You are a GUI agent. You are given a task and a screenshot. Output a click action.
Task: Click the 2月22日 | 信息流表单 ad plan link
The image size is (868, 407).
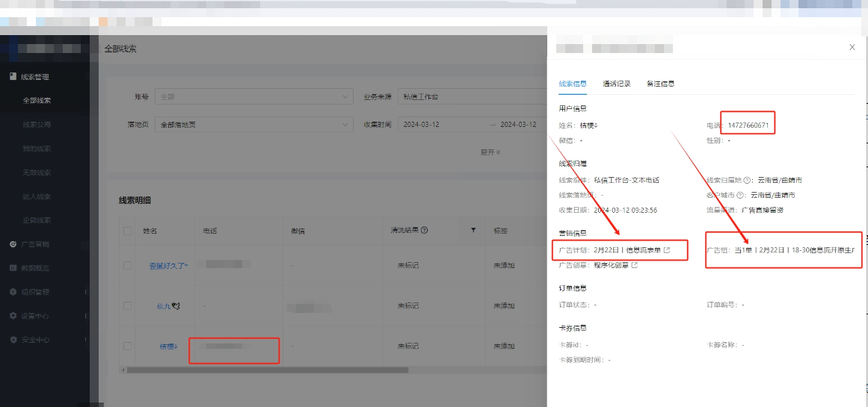pos(627,250)
